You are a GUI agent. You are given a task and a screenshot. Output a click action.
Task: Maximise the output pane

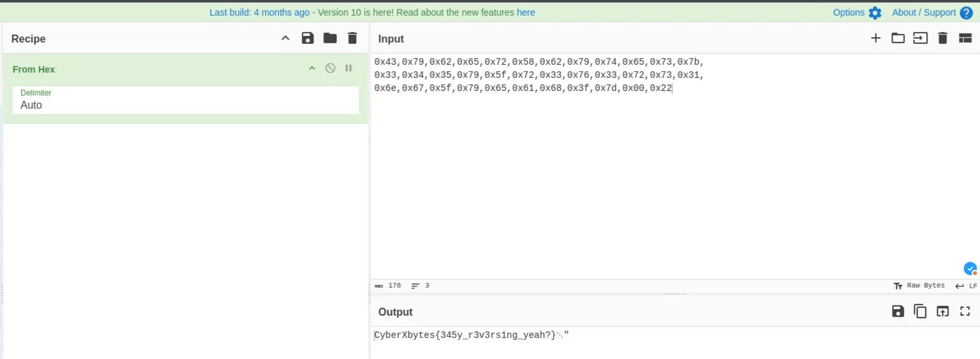coord(965,312)
